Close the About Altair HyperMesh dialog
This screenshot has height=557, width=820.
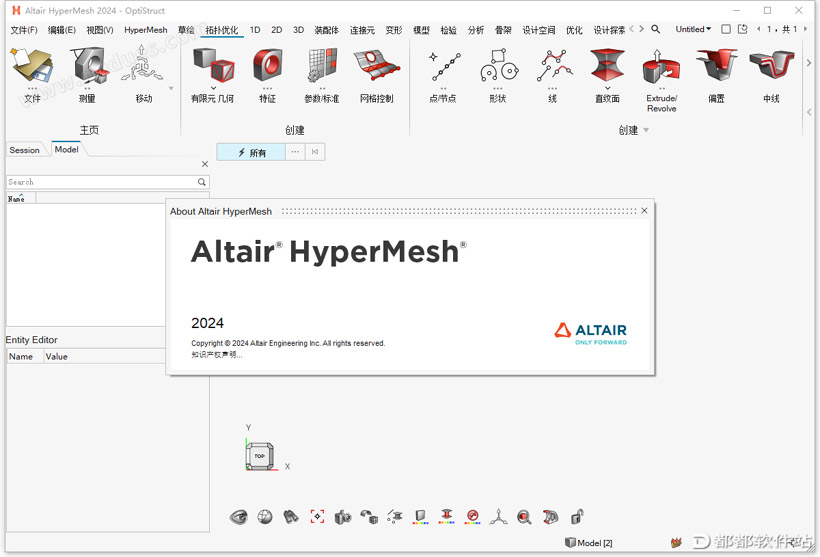coord(644,211)
